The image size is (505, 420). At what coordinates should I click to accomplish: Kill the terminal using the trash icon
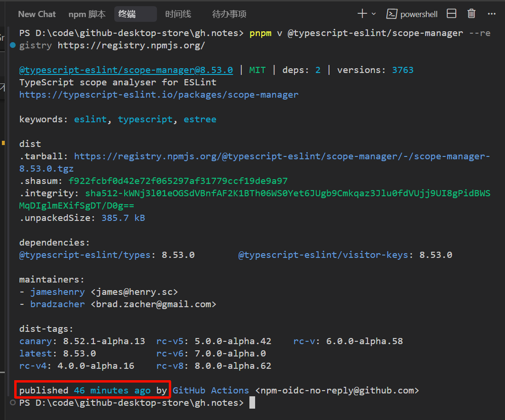471,14
